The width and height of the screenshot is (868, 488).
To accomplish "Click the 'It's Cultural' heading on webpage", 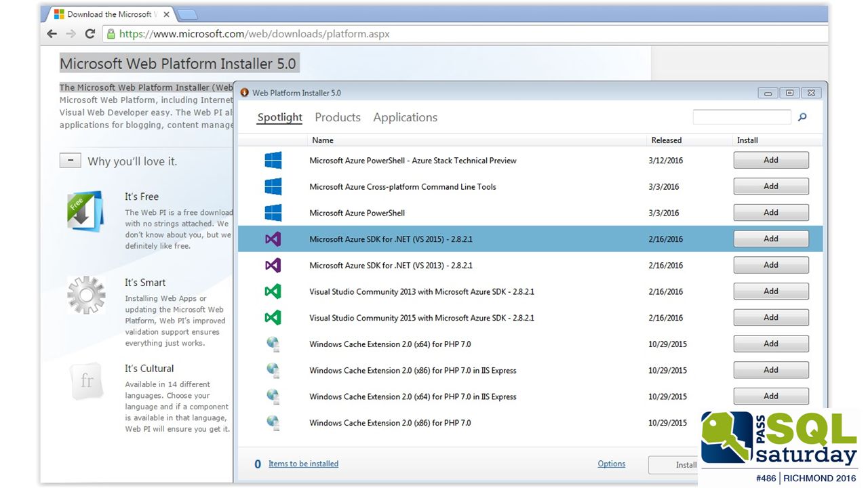I will pos(149,369).
